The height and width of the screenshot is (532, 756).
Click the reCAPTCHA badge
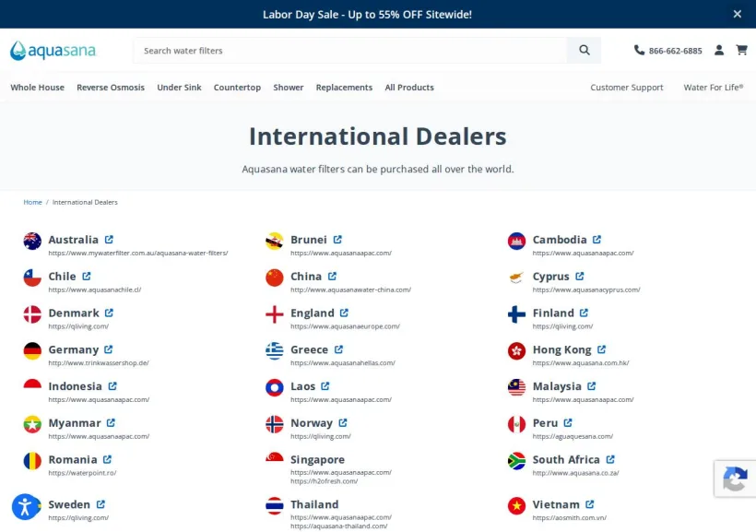point(735,479)
